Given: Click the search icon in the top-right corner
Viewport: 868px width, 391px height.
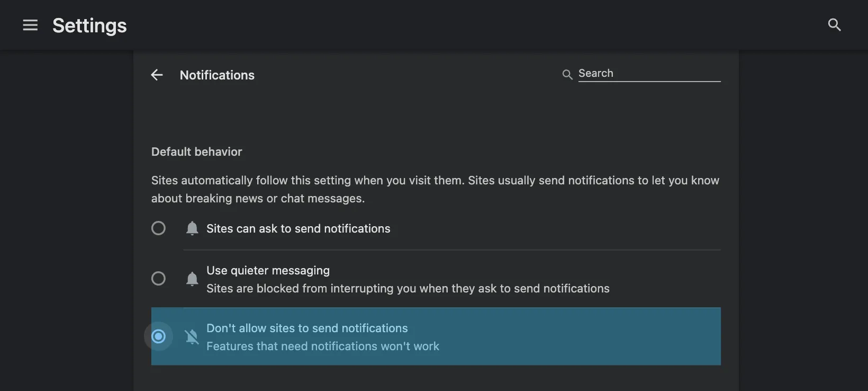Looking at the screenshot, I should click(834, 24).
